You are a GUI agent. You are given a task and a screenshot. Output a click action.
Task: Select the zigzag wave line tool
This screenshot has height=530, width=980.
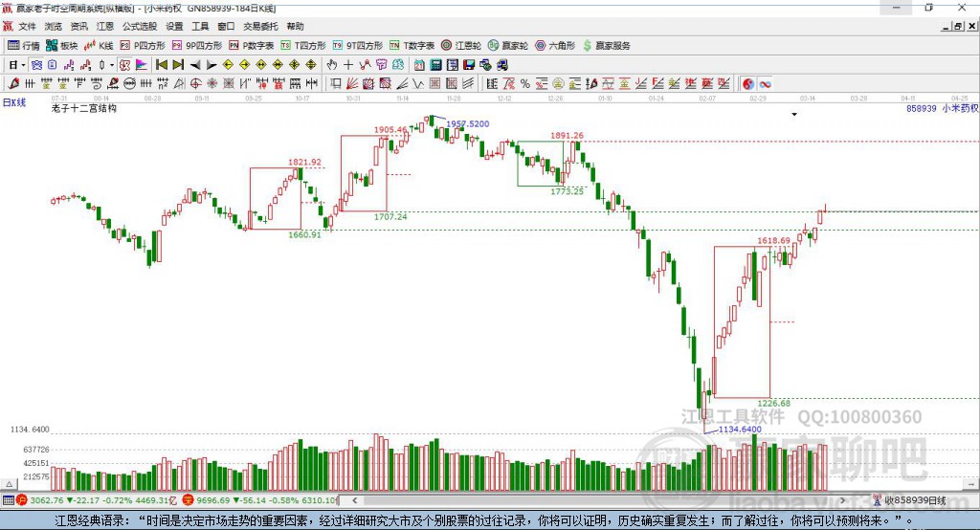tap(417, 84)
